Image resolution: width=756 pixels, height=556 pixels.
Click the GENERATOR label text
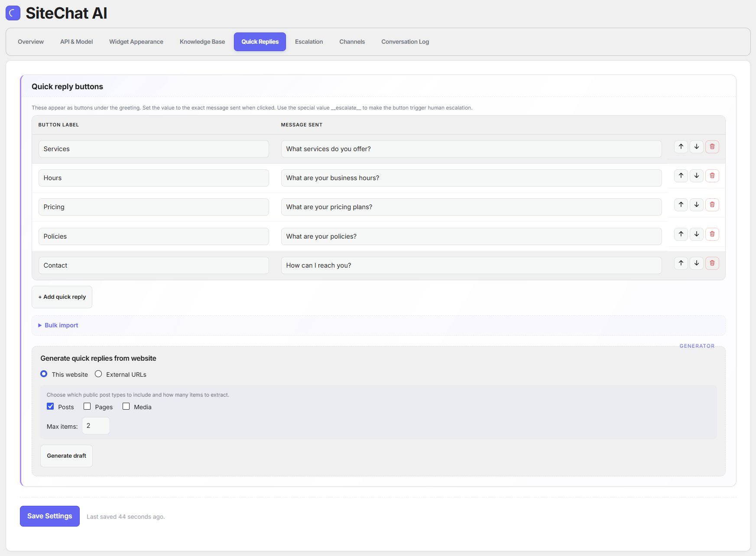pyautogui.click(x=697, y=346)
